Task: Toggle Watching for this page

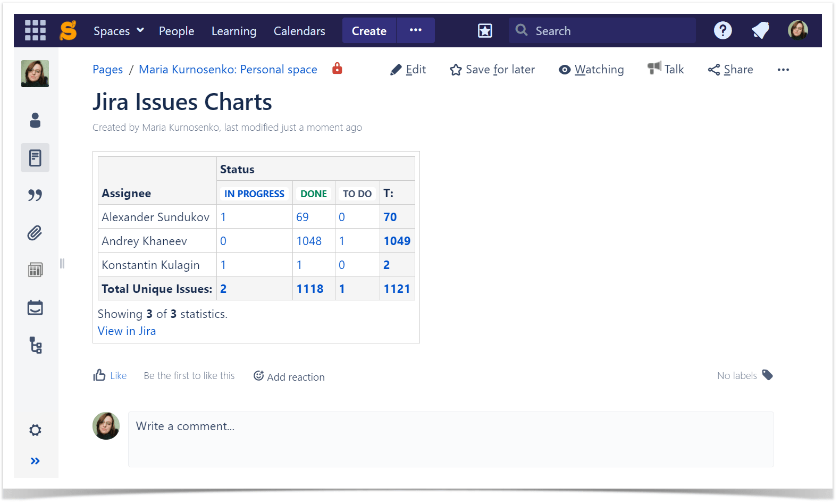Action: 591,70
